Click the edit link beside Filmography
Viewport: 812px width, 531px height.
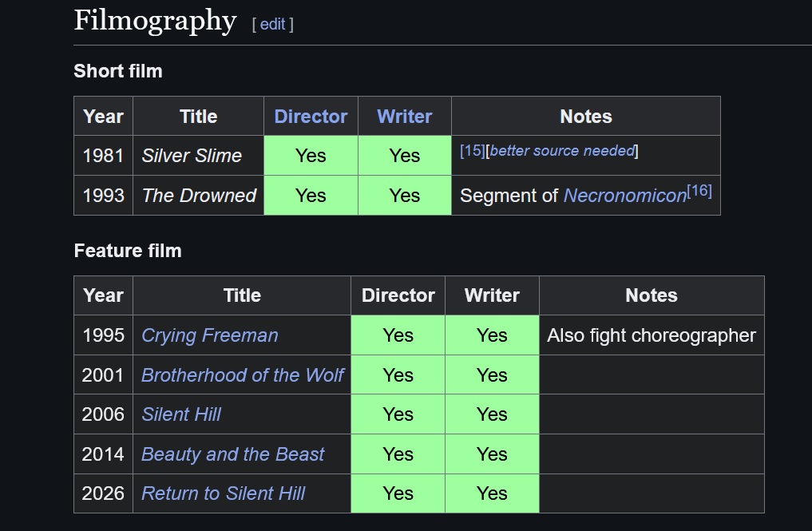click(272, 24)
